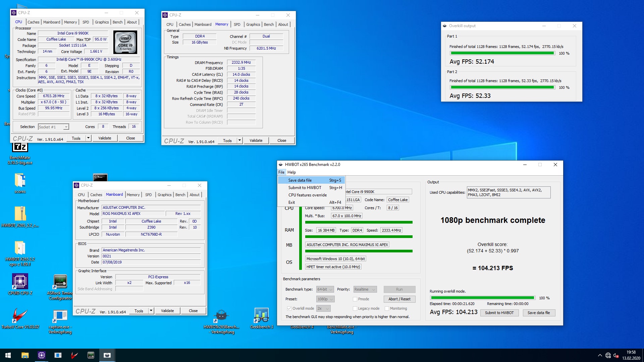The width and height of the screenshot is (644, 362).
Task: Switch to Caches tab in CPU window
Action: (33, 22)
